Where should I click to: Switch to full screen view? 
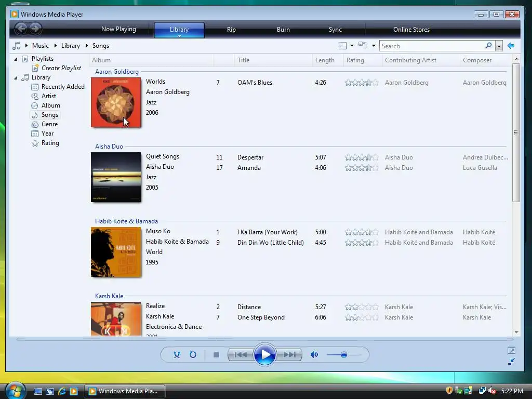click(x=511, y=350)
